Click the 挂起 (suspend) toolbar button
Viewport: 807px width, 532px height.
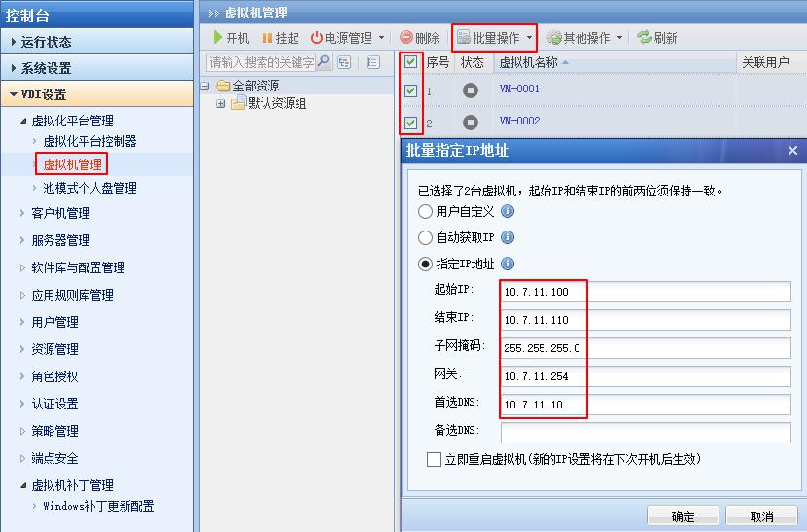click(x=280, y=38)
